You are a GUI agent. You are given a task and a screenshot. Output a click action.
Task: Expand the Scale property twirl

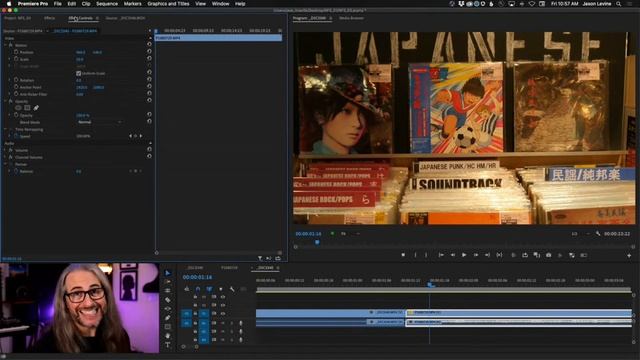pyautogui.click(x=10, y=59)
